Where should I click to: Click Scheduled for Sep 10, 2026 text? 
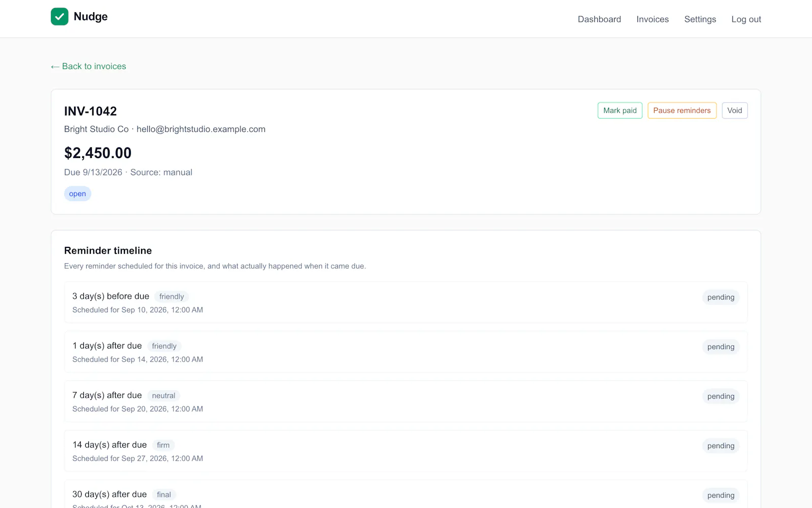[x=138, y=310]
